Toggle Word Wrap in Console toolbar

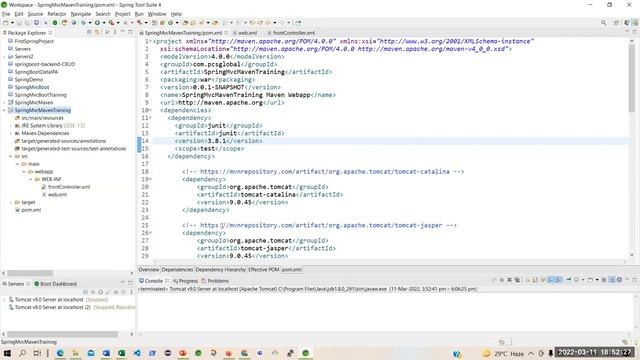click(x=542, y=280)
